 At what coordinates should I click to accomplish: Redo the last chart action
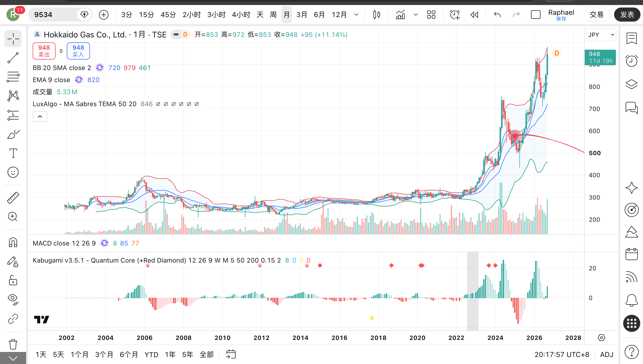coord(516,15)
